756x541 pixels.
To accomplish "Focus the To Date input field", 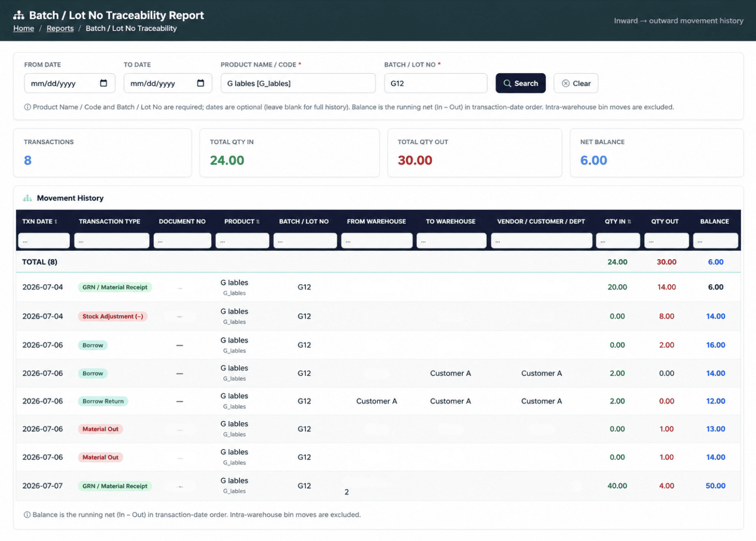I will pyautogui.click(x=168, y=83).
